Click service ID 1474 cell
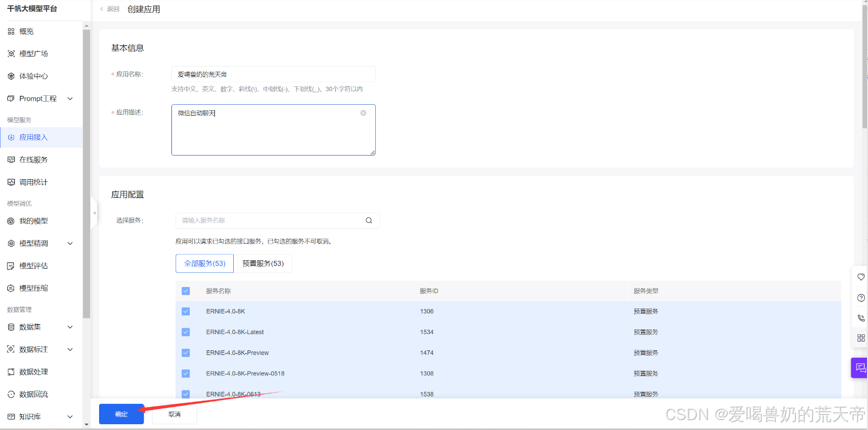The width and height of the screenshot is (868, 430). coord(427,353)
